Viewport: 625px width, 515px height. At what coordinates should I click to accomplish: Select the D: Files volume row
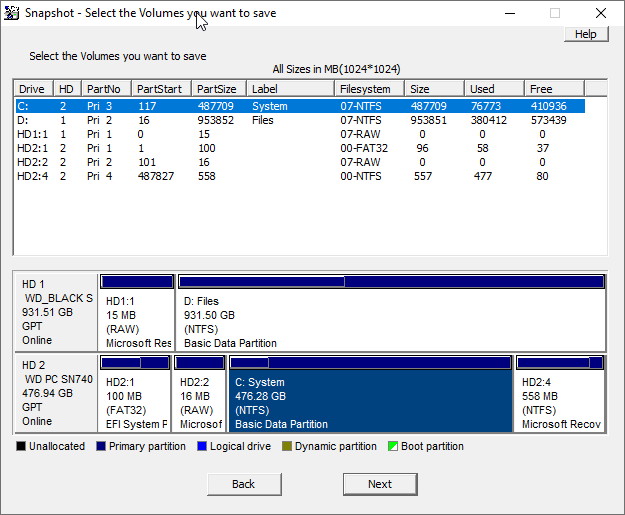tap(300, 120)
